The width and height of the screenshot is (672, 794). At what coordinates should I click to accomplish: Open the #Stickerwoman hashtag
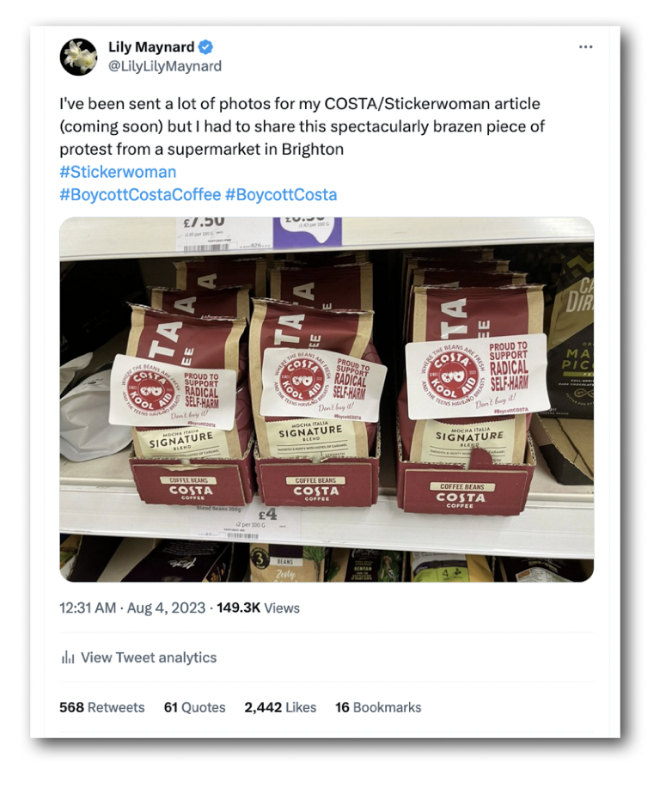click(118, 172)
